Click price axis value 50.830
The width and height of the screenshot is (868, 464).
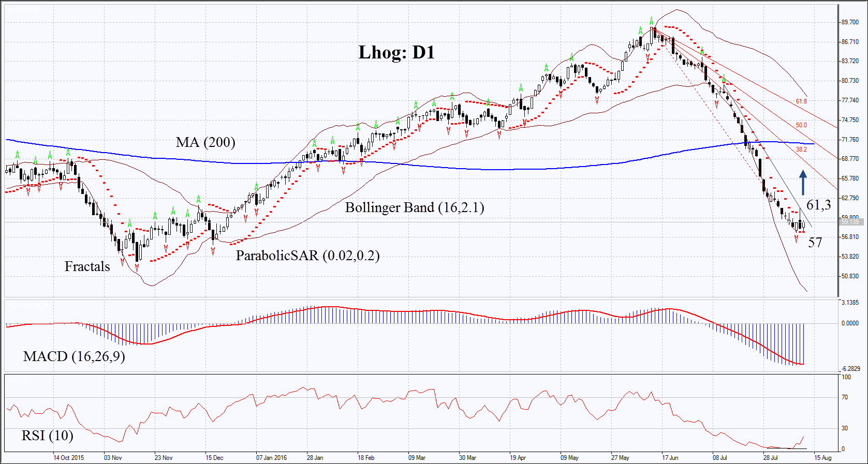click(850, 276)
